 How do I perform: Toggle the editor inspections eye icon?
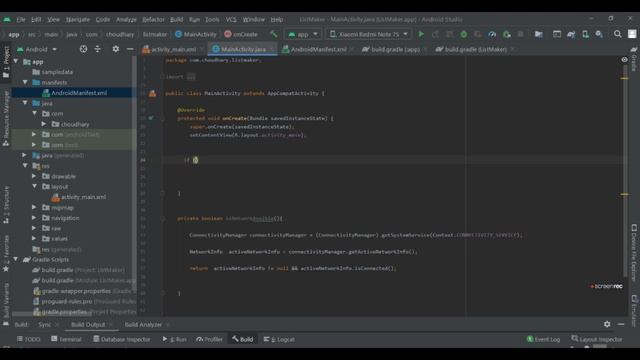click(624, 60)
